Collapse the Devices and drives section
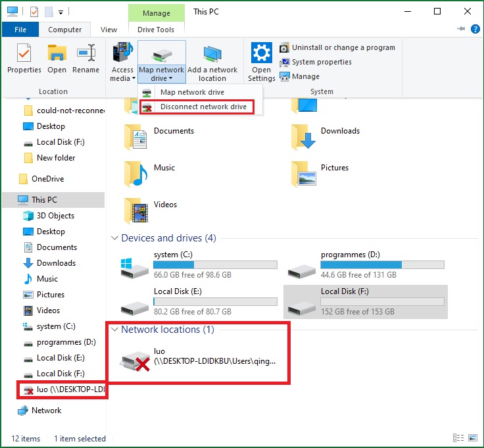This screenshot has width=484, height=448. click(x=114, y=238)
